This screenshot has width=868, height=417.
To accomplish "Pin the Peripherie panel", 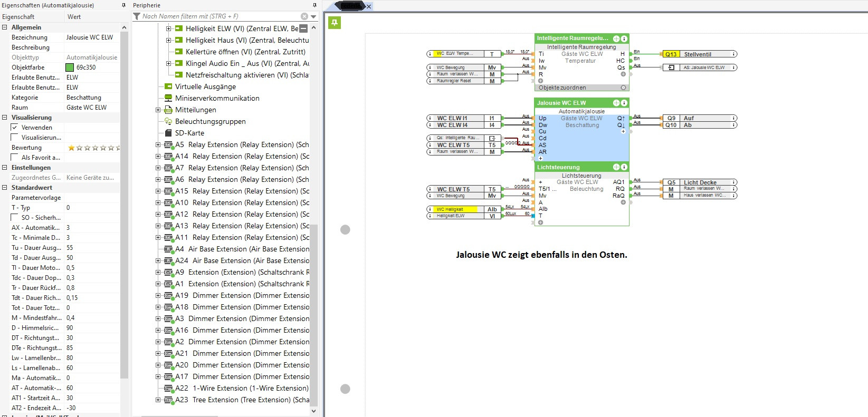I will (314, 5).
